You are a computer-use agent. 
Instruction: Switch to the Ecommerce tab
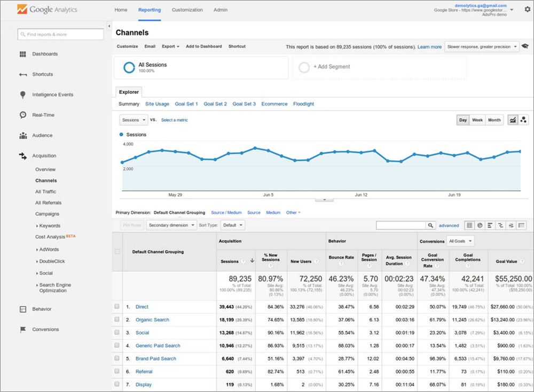coord(274,104)
